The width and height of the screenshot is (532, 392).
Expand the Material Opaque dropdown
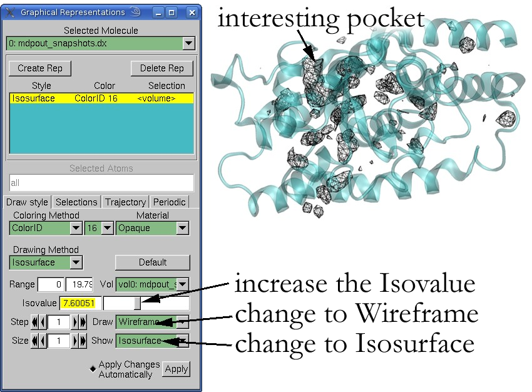click(182, 228)
